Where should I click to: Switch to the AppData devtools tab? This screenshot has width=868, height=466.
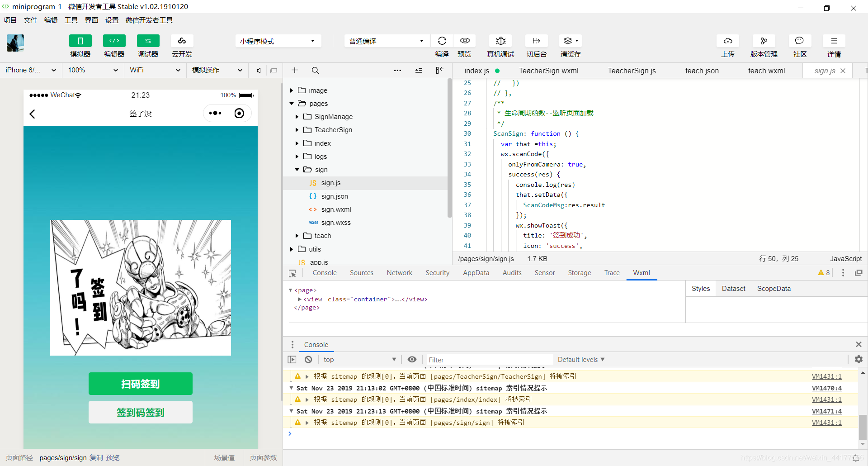point(476,273)
